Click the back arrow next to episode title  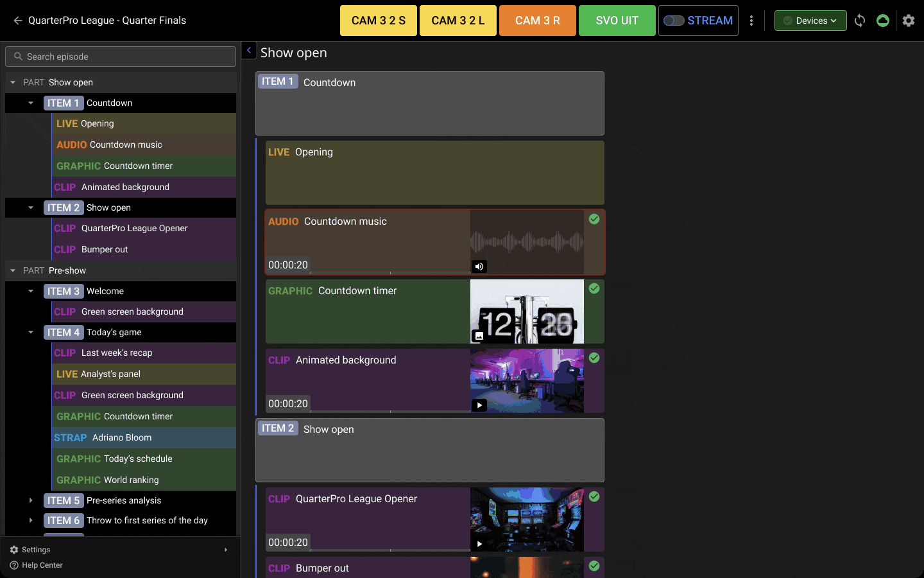pyautogui.click(x=17, y=21)
